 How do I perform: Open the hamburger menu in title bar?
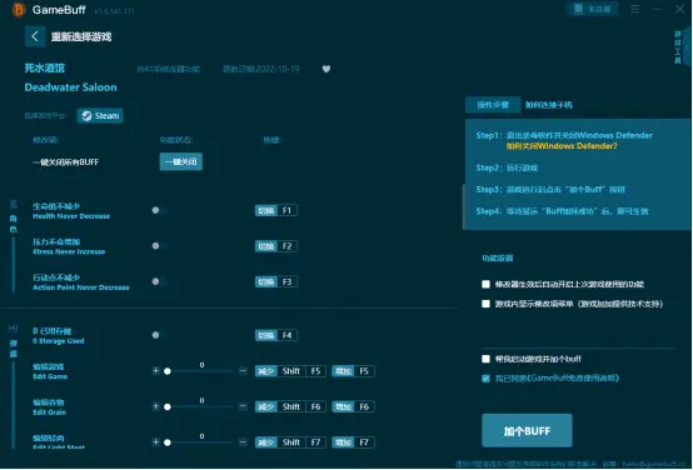635,9
